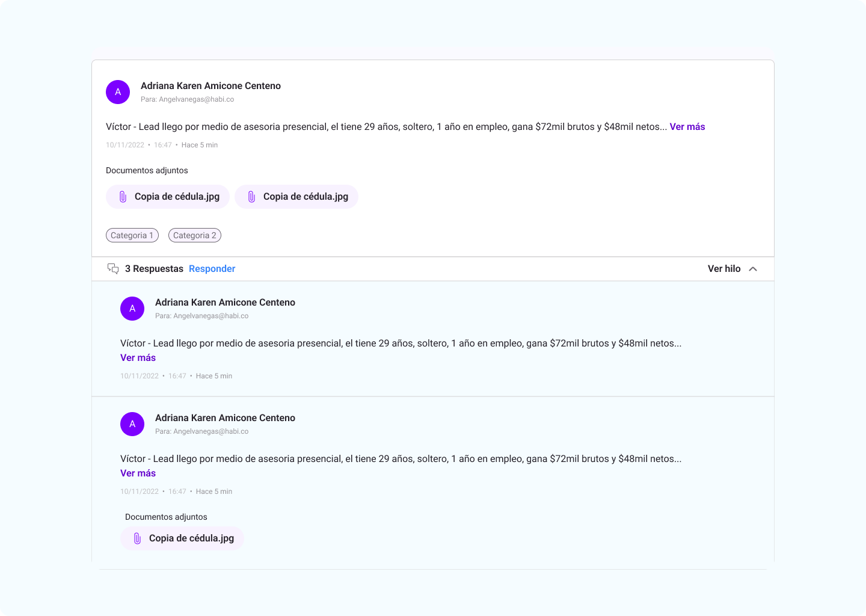Image resolution: width=866 pixels, height=616 pixels.
Task: Click the paperclip icon on the second attachment
Action: coord(251,196)
